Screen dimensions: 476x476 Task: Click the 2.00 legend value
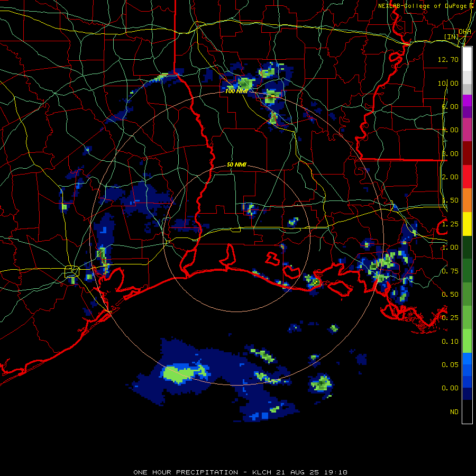(x=450, y=177)
